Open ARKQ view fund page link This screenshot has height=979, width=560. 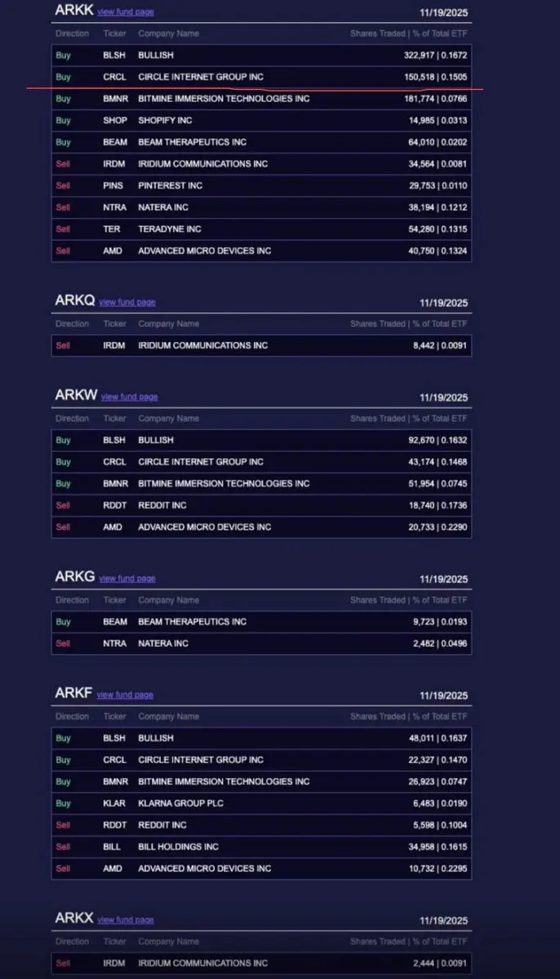(127, 302)
